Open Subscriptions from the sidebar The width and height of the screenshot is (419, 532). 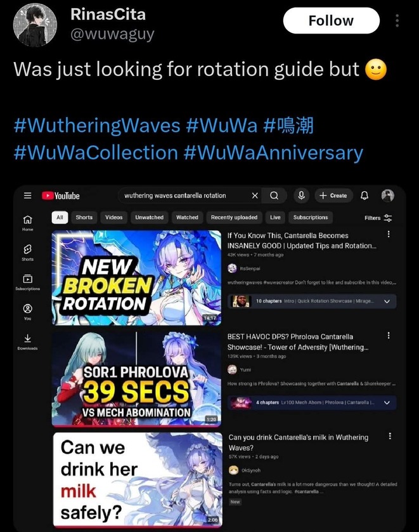pyautogui.click(x=27, y=282)
